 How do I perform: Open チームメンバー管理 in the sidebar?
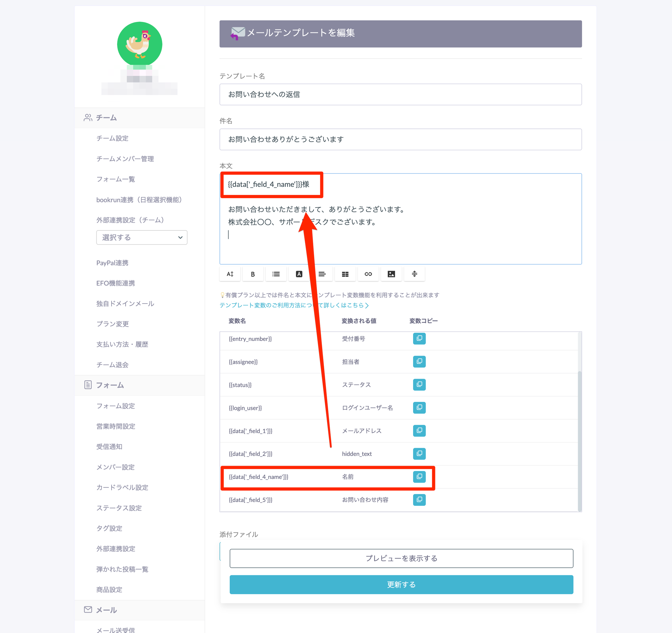(125, 159)
